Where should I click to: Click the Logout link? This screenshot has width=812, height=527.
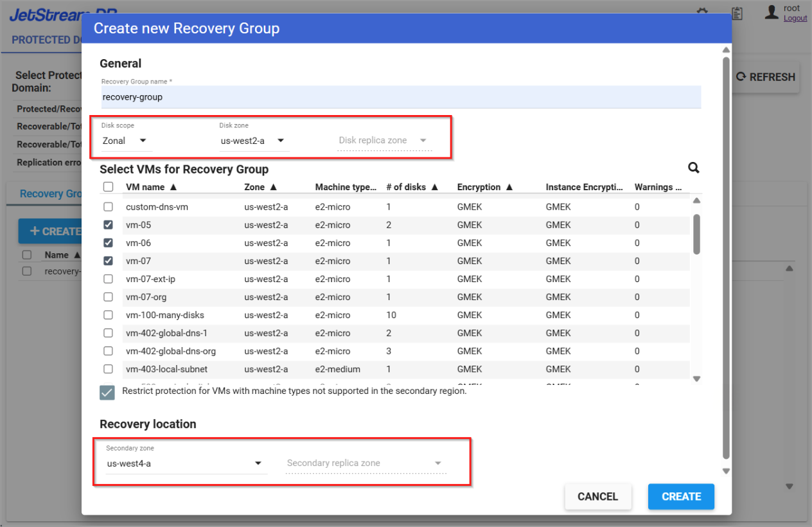point(795,19)
